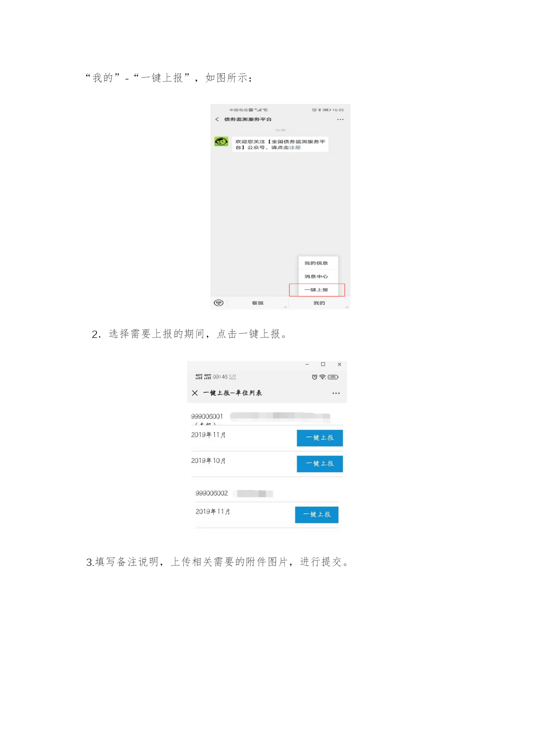
Task: Click the battery icon in the second phone status bar
Action: click(333, 377)
